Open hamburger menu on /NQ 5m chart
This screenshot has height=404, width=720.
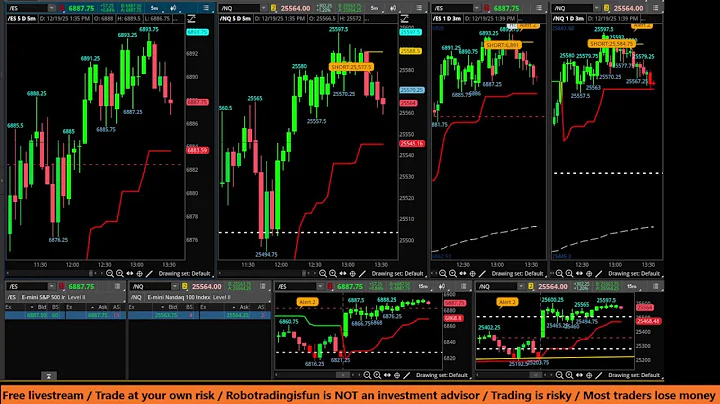tap(419, 8)
